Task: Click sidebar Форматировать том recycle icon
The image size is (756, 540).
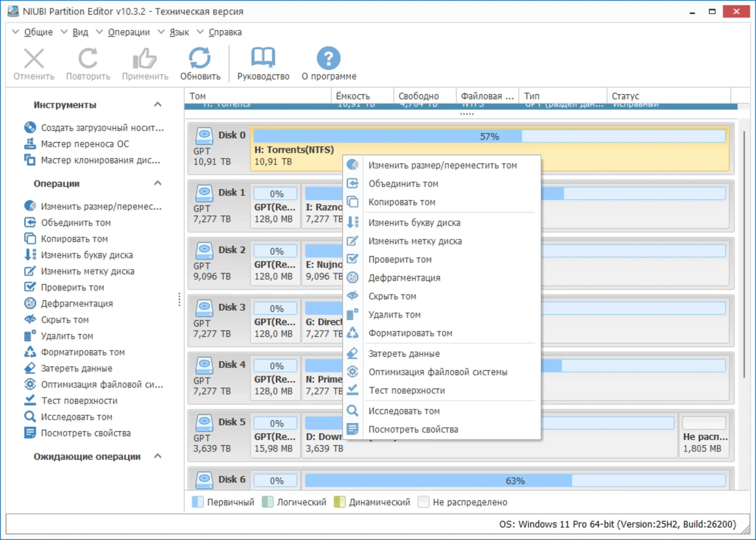Action: [x=30, y=352]
